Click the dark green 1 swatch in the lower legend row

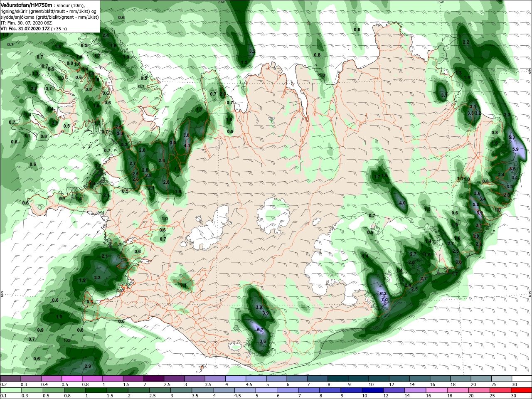(96, 390)
